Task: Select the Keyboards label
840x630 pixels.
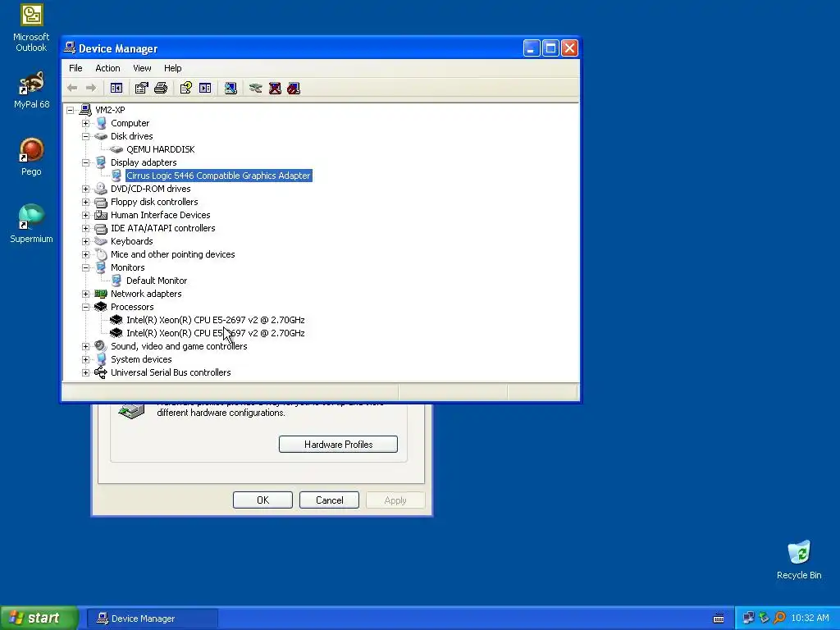Action: pyautogui.click(x=131, y=242)
